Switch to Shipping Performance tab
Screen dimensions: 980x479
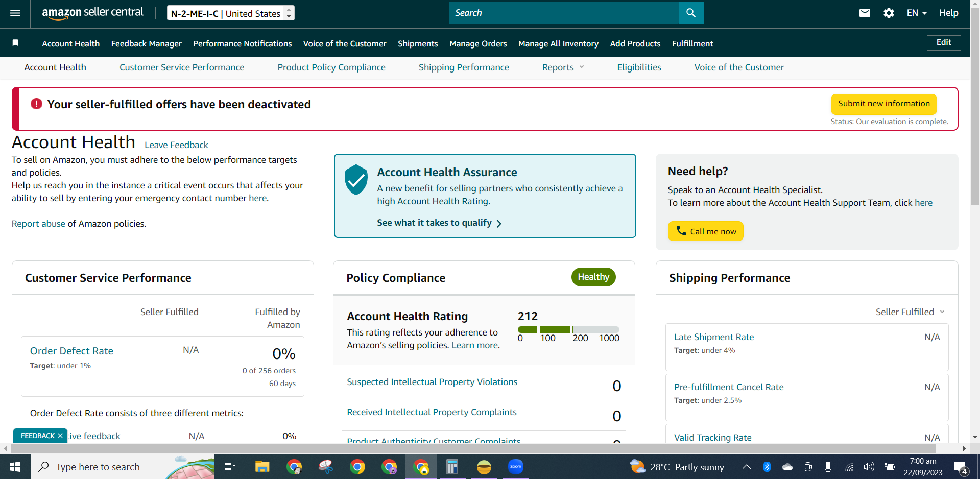pos(464,67)
